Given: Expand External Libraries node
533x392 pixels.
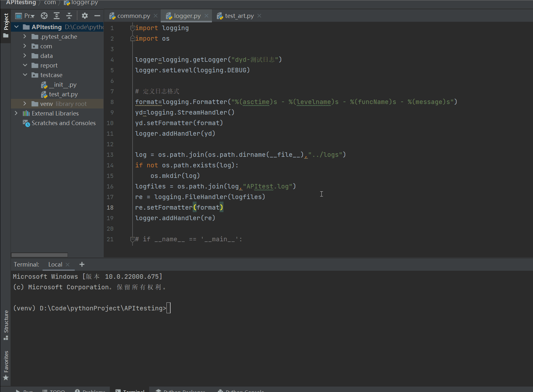Looking at the screenshot, I should pos(16,113).
